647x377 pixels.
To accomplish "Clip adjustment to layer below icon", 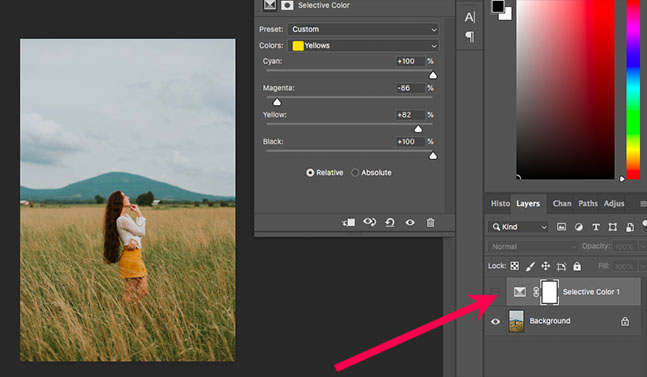I will (x=349, y=223).
